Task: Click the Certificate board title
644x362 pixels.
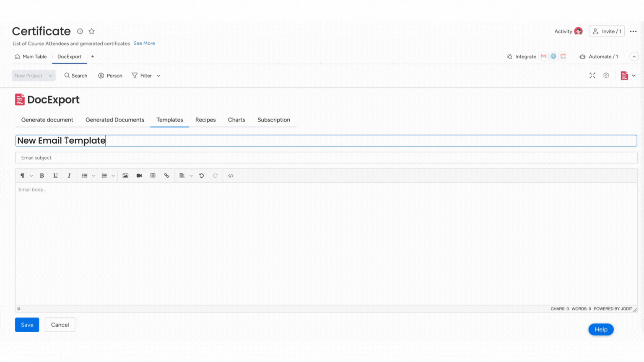Action: 42,31
